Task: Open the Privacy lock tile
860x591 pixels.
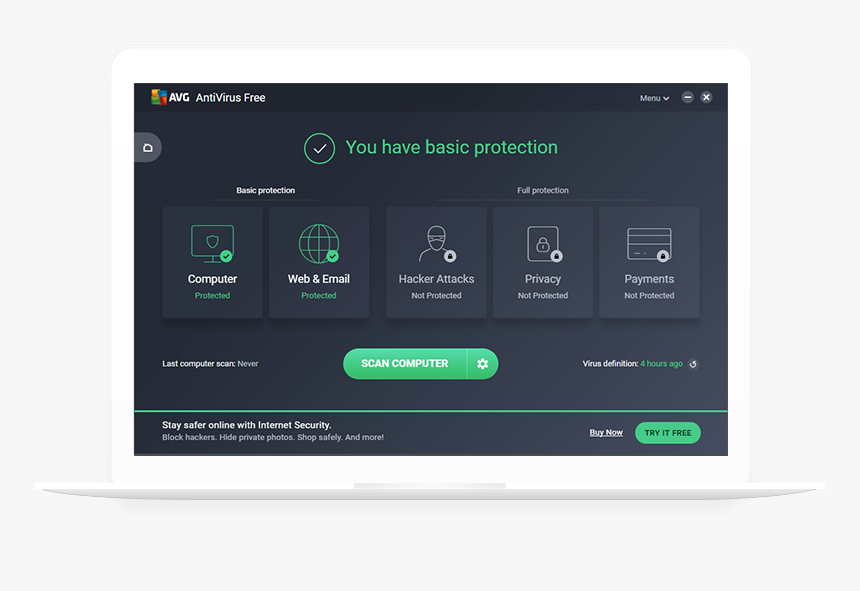Action: click(542, 262)
